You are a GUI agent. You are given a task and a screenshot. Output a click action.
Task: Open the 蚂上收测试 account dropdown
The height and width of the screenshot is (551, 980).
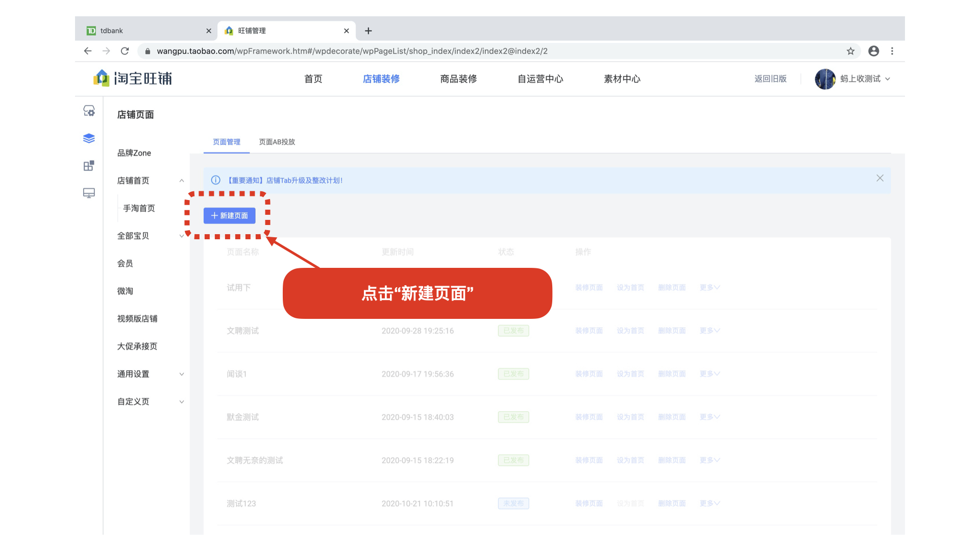[860, 79]
